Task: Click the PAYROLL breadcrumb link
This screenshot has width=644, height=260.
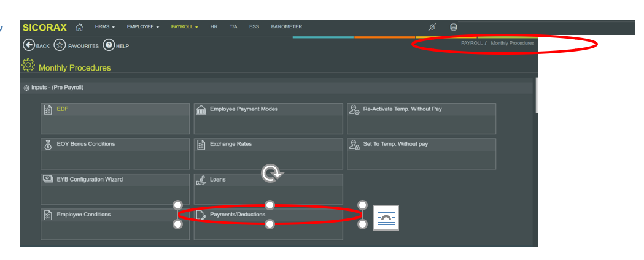Action: click(472, 43)
